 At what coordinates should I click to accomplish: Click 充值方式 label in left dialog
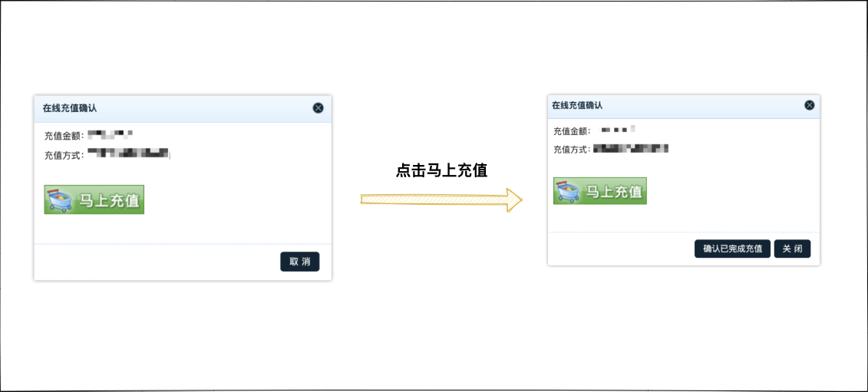coord(64,155)
